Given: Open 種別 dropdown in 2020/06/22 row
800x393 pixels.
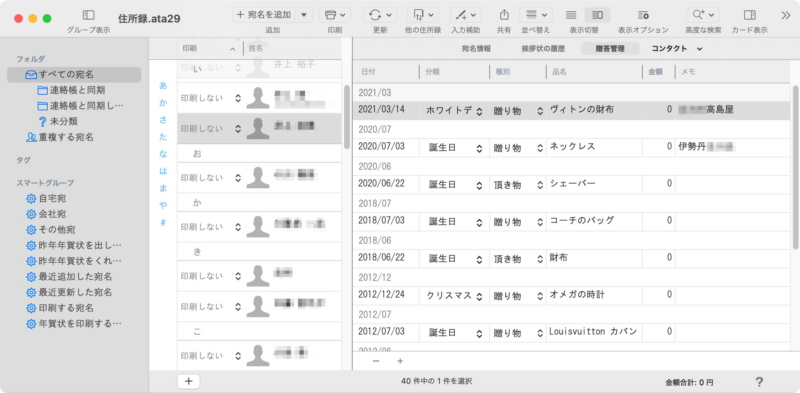Looking at the screenshot, I should pyautogui.click(x=517, y=185).
